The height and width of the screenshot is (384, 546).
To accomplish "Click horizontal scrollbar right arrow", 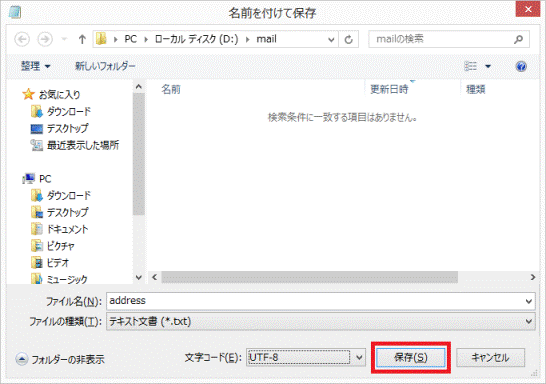I will pos(532,277).
